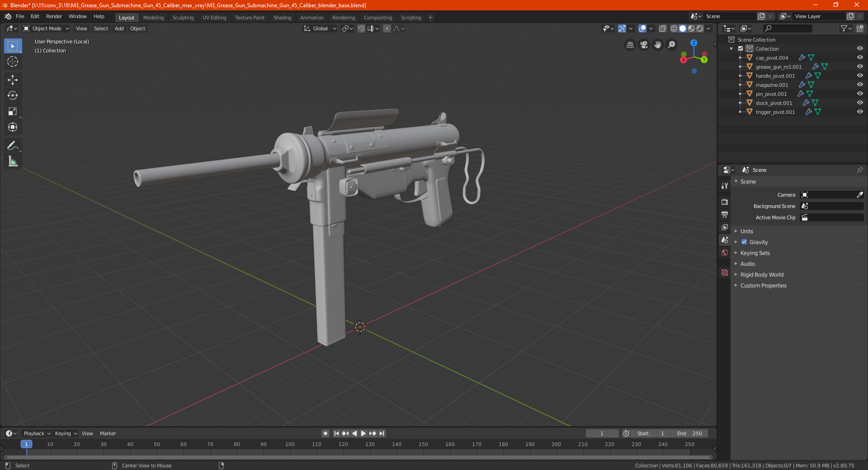The height and width of the screenshot is (470, 868).
Task: Open Global transform orientation dropdown
Action: tap(320, 28)
